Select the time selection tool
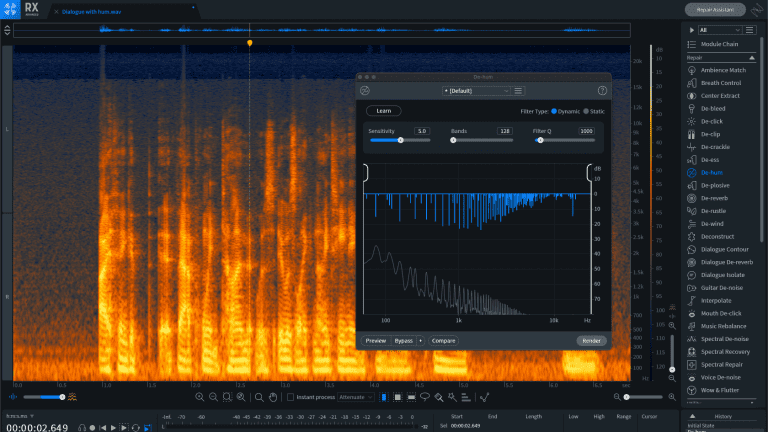768x432 pixels. pos(384,397)
